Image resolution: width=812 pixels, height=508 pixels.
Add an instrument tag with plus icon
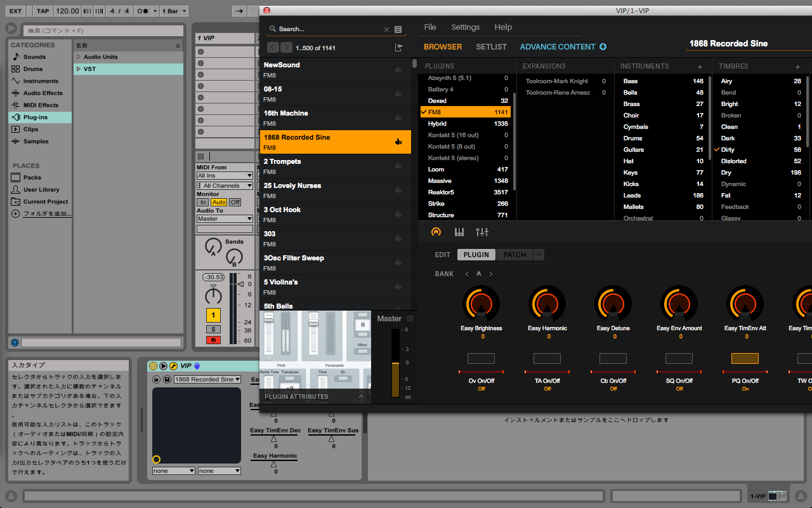tap(700, 67)
